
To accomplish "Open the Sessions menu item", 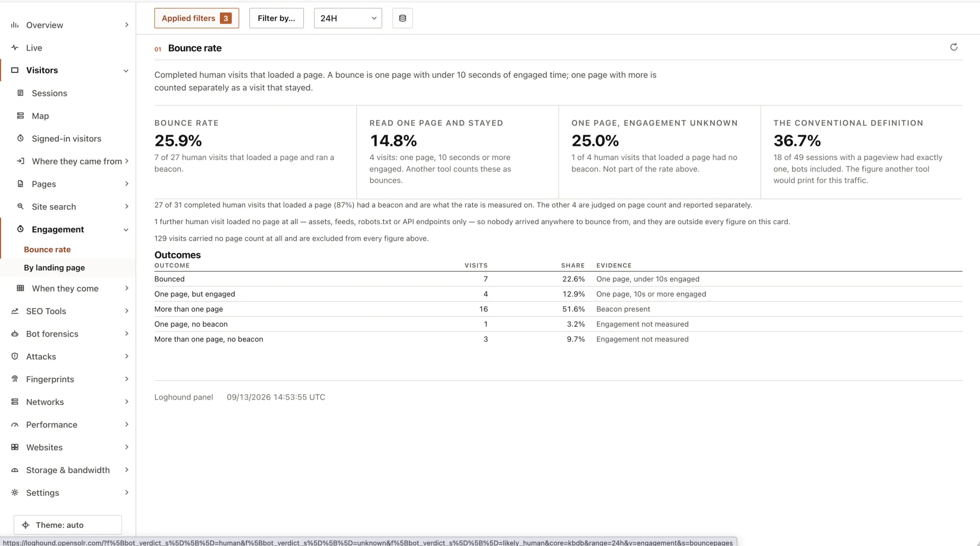I will click(x=50, y=93).
